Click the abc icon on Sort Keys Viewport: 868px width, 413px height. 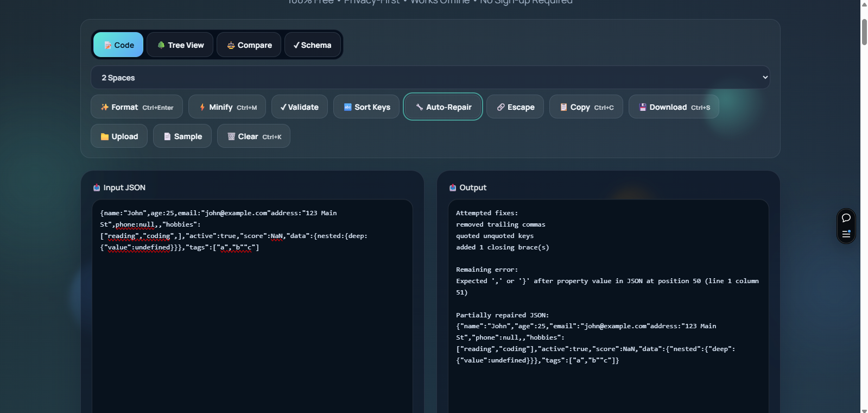pos(348,107)
